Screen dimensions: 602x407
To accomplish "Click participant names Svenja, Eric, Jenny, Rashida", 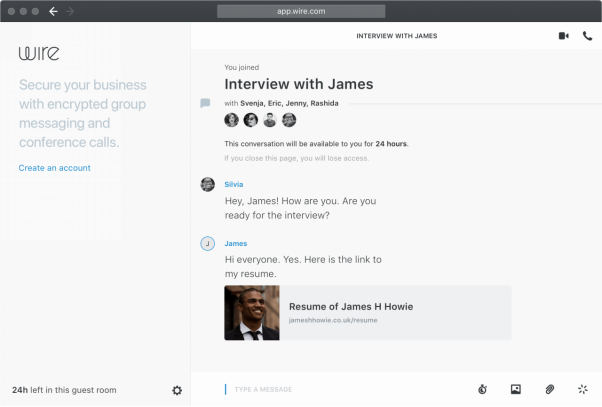I will pyautogui.click(x=289, y=103).
